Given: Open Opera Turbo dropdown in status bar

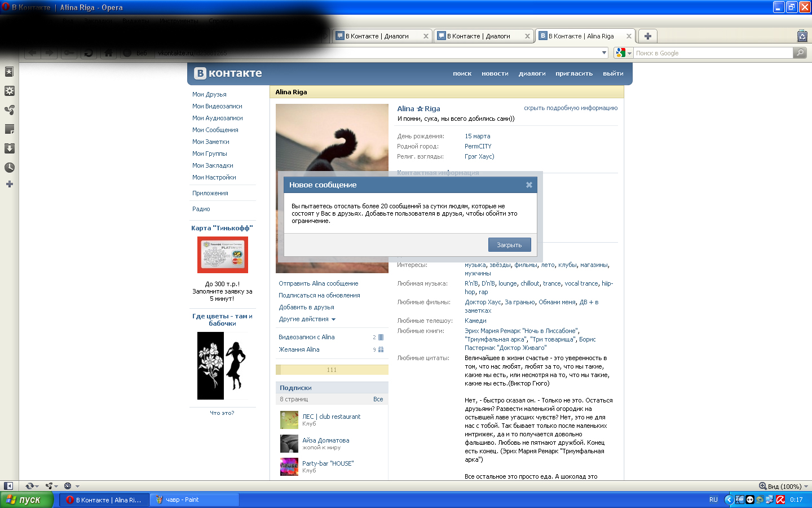Looking at the screenshot, I should pyautogui.click(x=71, y=486).
